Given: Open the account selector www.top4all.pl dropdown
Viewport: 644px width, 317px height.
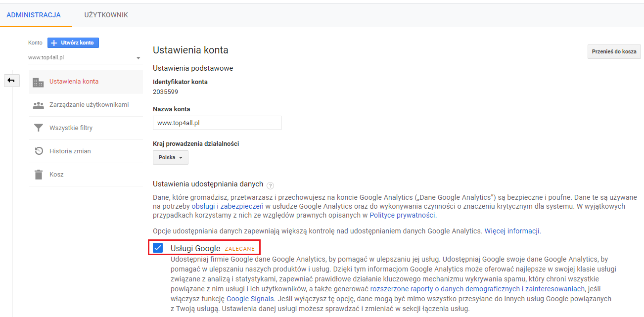Looking at the screenshot, I should 85,57.
